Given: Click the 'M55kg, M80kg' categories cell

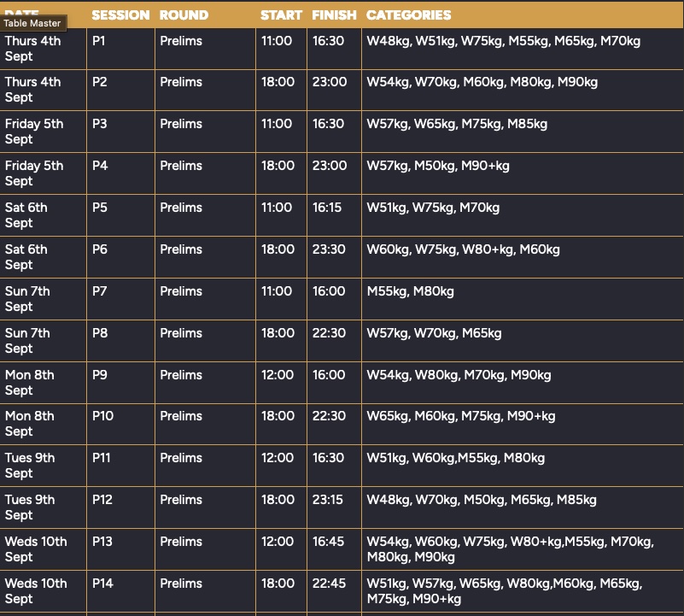Looking at the screenshot, I should (x=410, y=291).
